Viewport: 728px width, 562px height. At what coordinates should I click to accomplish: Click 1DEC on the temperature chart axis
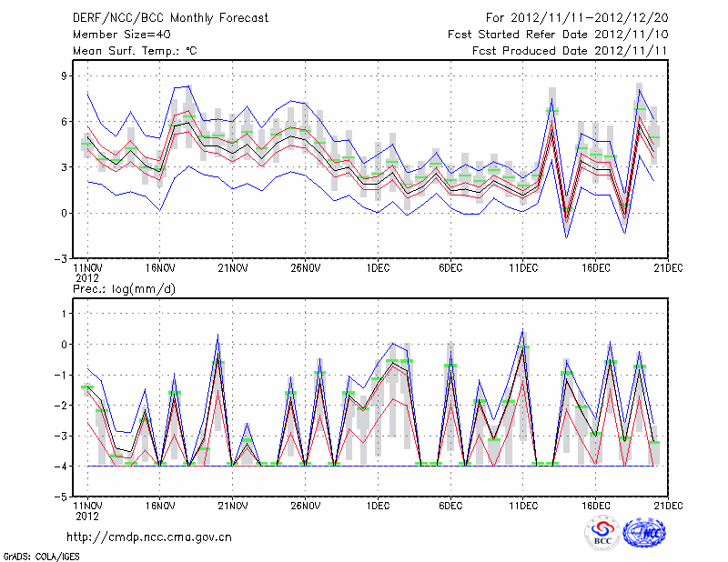[378, 269]
